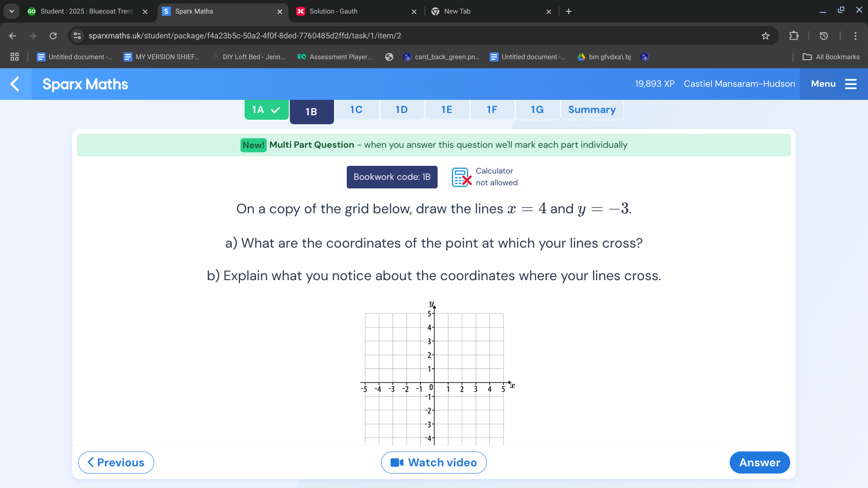Open the Calculator icon menu
This screenshot has width=868, height=488.
click(x=462, y=176)
